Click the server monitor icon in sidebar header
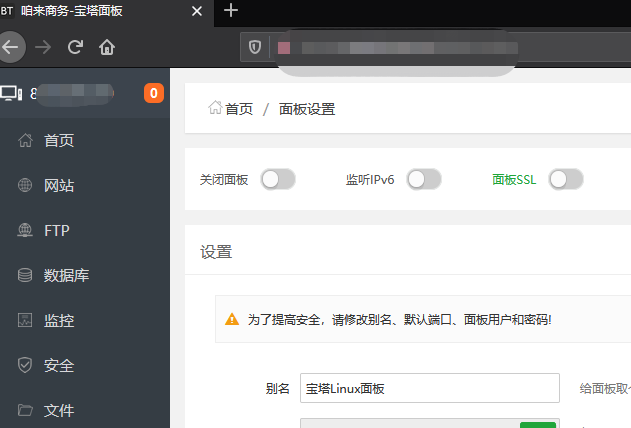The width and height of the screenshot is (631, 428). (11, 93)
